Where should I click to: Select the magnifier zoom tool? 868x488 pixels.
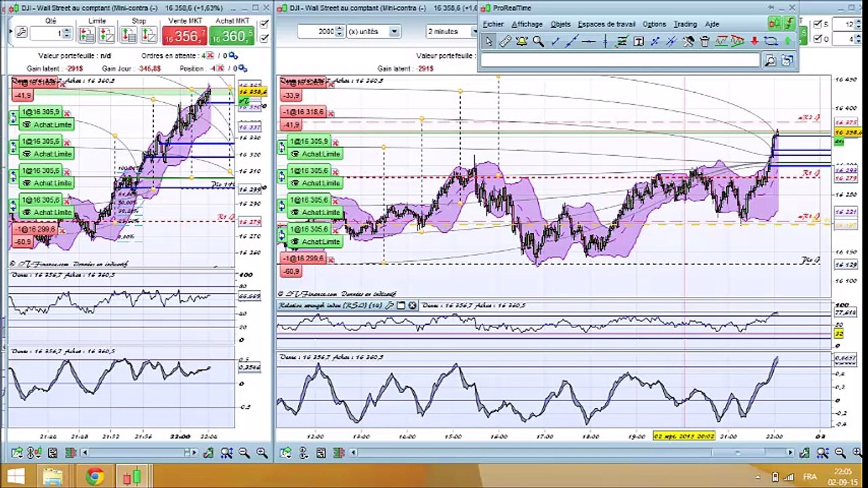point(538,41)
